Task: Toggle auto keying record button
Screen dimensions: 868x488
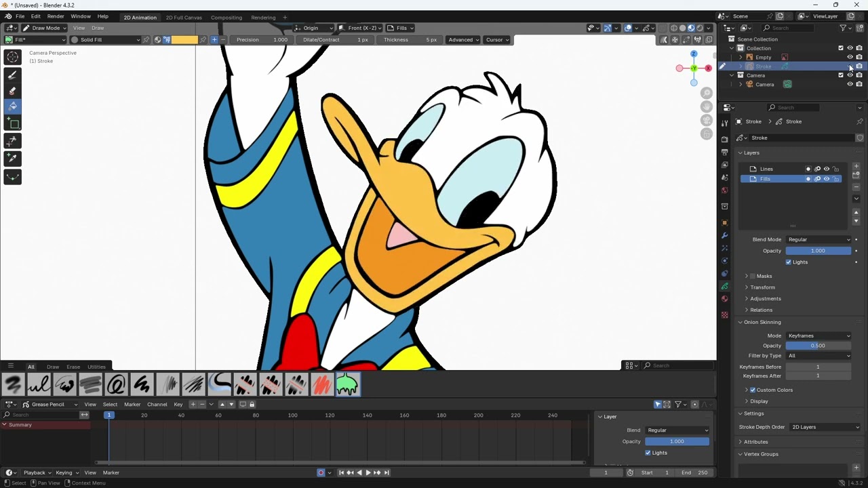Action: [x=321, y=472]
